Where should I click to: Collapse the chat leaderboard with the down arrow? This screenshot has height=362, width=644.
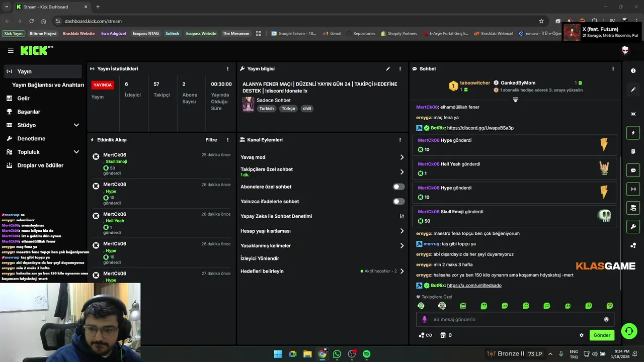pyautogui.click(x=515, y=100)
